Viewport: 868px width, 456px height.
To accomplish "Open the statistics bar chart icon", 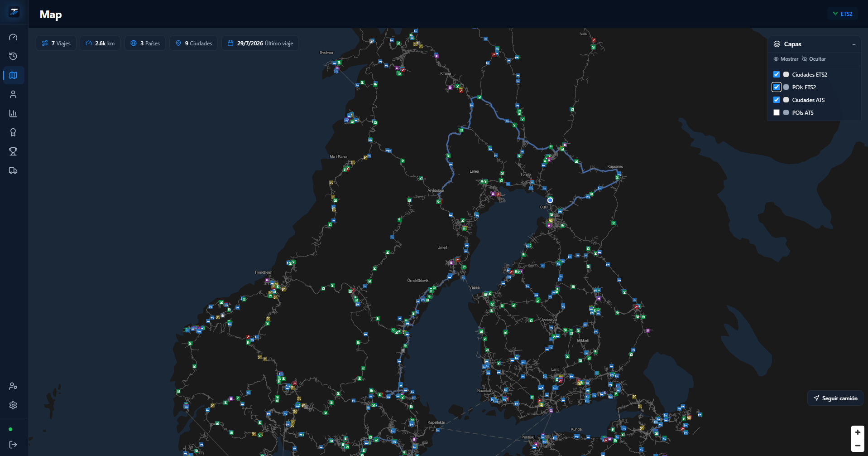I will point(13,113).
